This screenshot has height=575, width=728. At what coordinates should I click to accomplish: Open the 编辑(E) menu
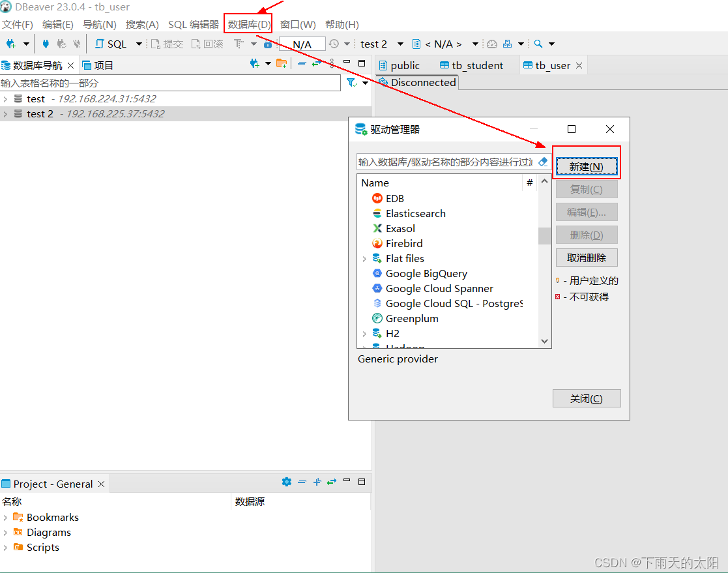pyautogui.click(x=57, y=25)
